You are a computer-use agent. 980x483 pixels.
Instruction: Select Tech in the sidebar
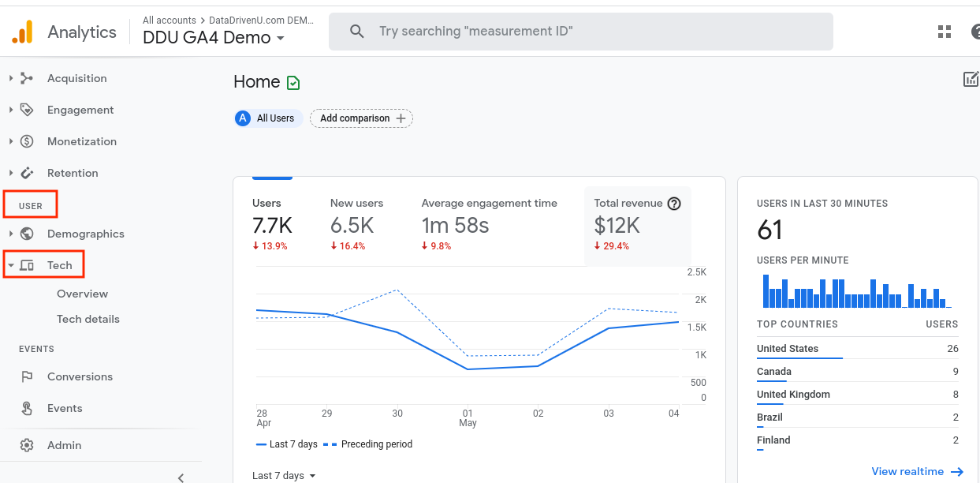pos(60,265)
